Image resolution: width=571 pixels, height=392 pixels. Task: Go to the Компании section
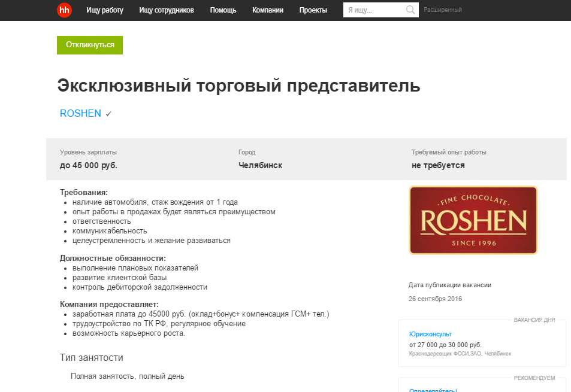coord(268,10)
